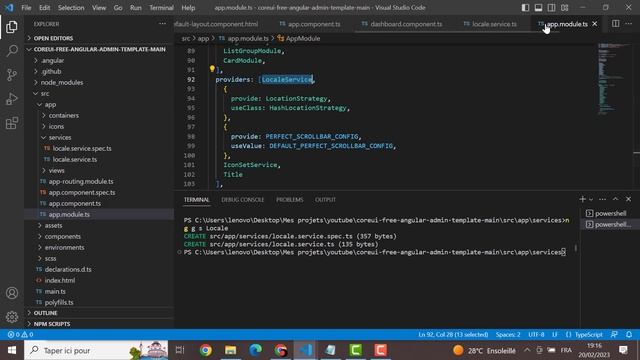Switch to the dashboard.component.ts editor tab
Viewport: 640px width, 360px height.
pos(402,24)
